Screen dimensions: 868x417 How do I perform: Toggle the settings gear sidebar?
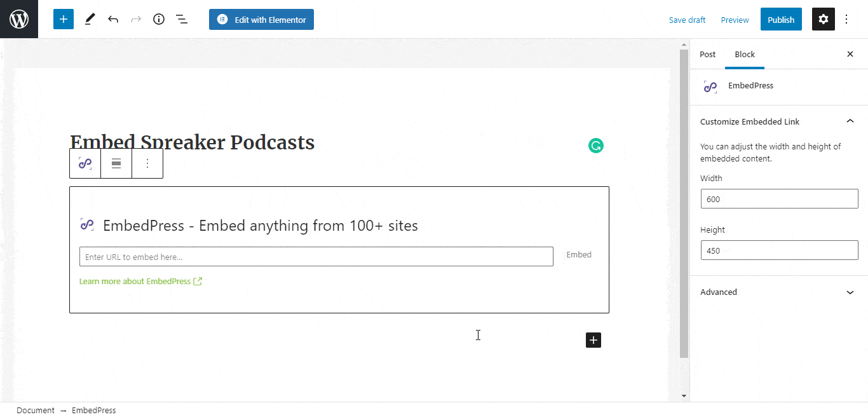point(824,19)
